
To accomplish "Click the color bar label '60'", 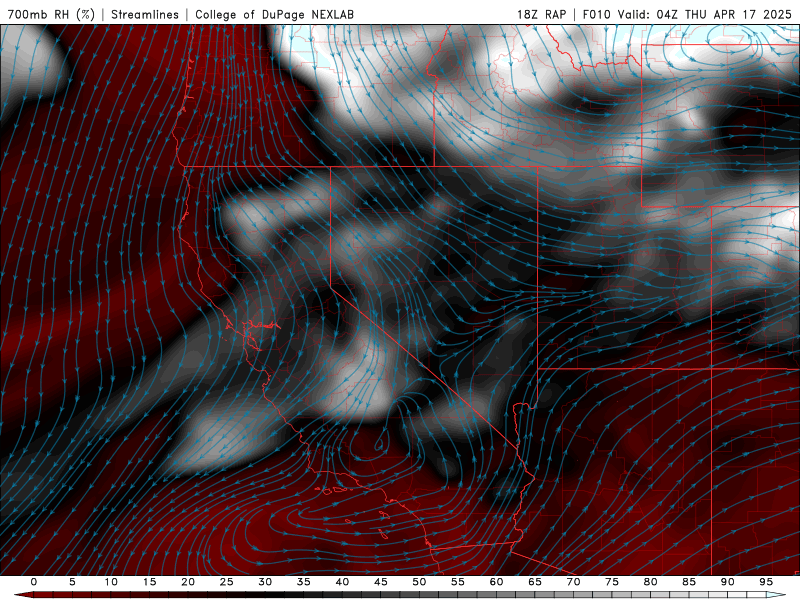I will pos(496,582).
